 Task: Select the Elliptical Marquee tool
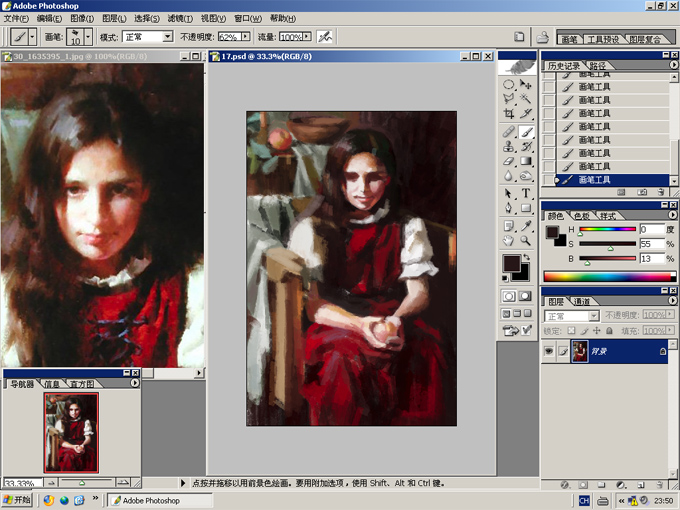509,85
